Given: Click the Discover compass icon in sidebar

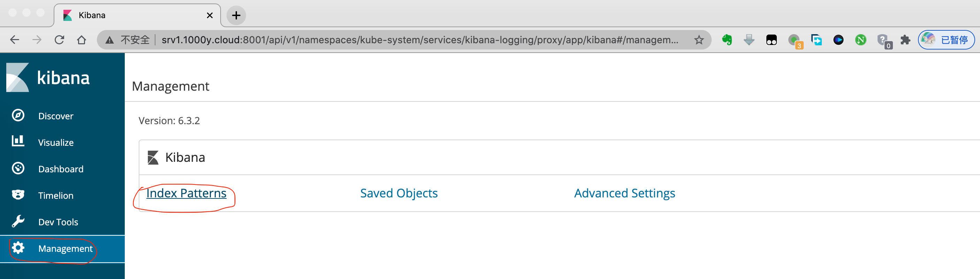Looking at the screenshot, I should click(18, 115).
